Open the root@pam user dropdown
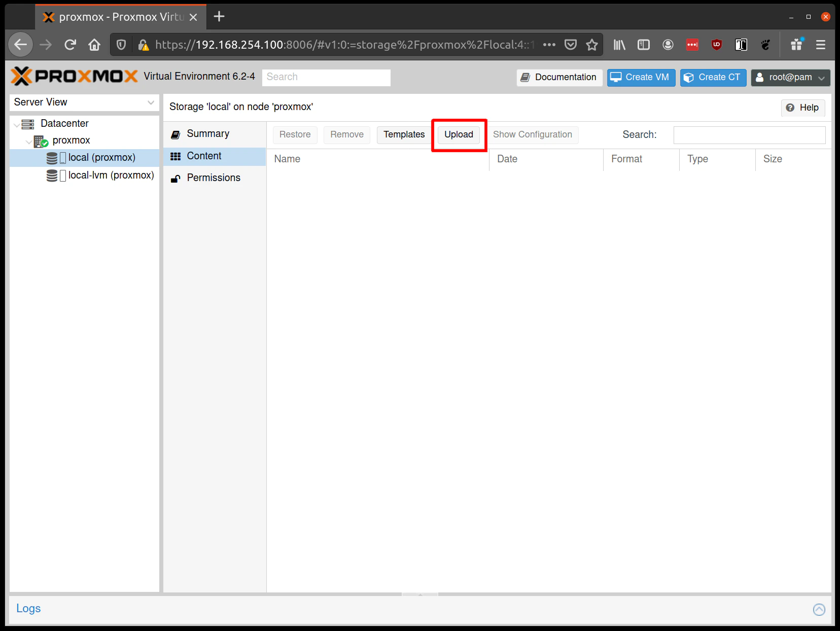Image resolution: width=840 pixels, height=631 pixels. [790, 78]
